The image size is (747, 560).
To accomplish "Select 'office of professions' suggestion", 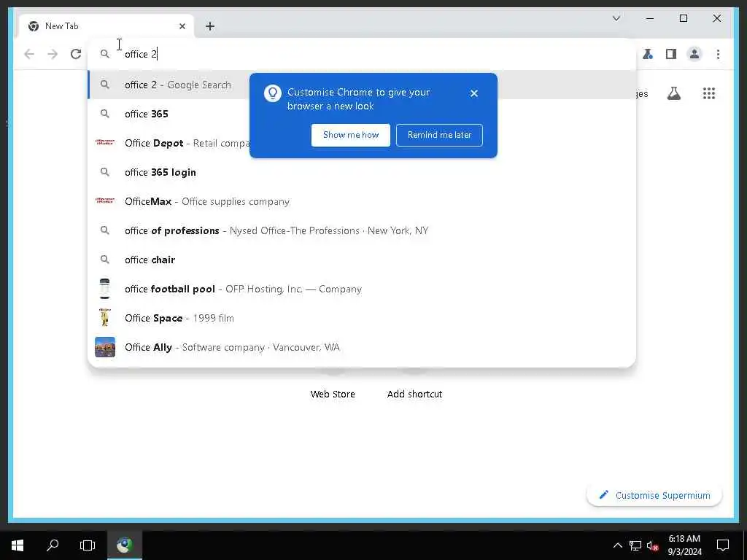I will click(x=362, y=230).
